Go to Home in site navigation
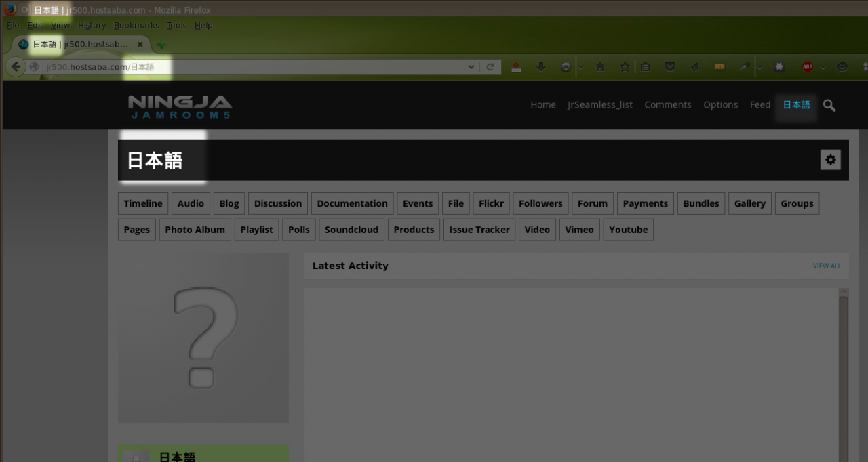 (543, 104)
